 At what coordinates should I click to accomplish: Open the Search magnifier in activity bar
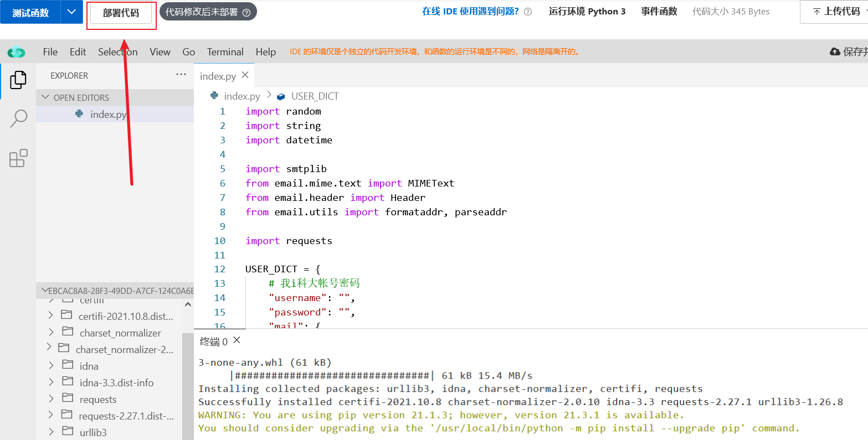[18, 118]
